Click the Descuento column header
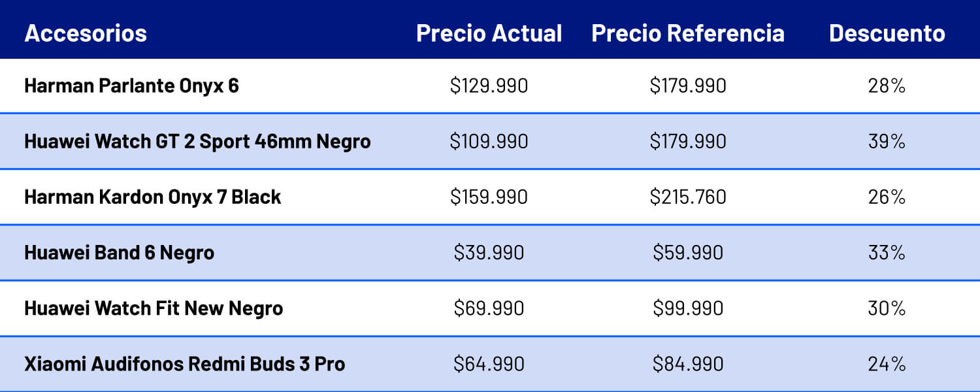The width and height of the screenshot is (980, 392). pyautogui.click(x=887, y=33)
